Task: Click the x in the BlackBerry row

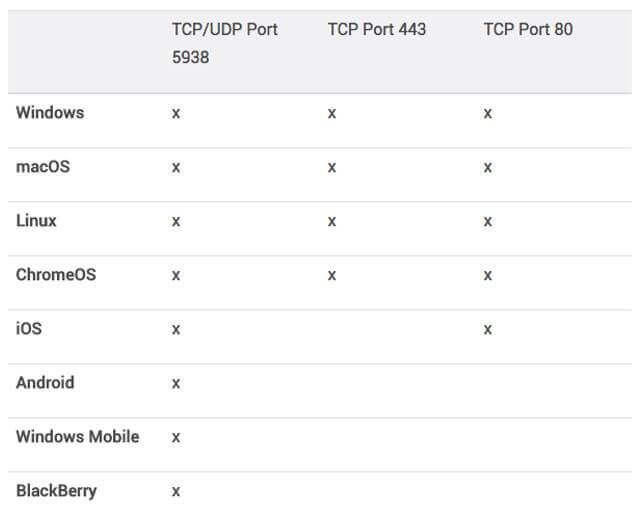Action: tap(176, 491)
